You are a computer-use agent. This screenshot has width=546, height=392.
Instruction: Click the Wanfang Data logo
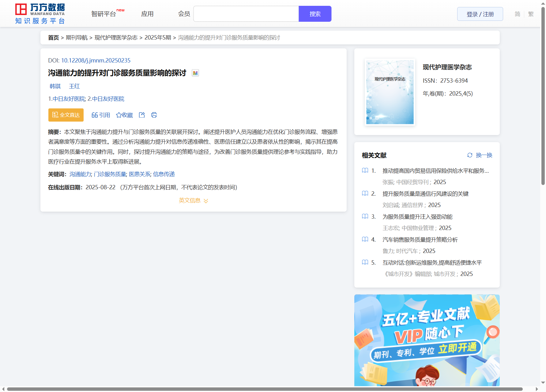(x=40, y=14)
